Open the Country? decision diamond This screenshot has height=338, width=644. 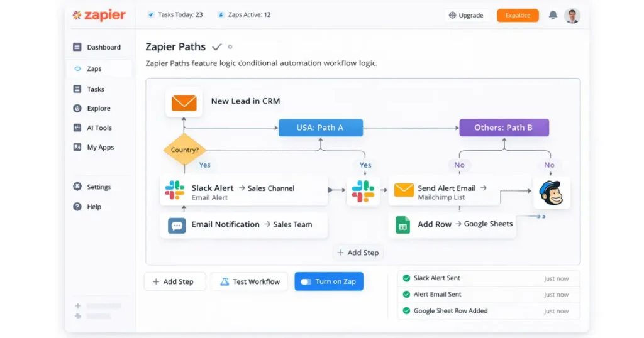tap(185, 150)
